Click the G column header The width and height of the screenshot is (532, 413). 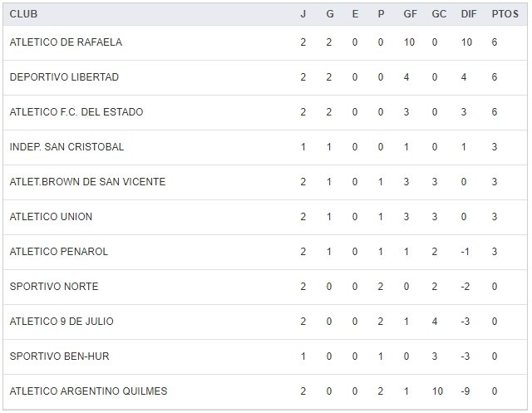pyautogui.click(x=329, y=14)
